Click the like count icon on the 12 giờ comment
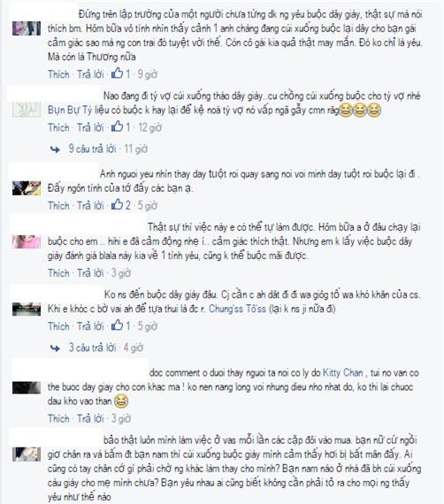The image size is (444, 504). [x=117, y=127]
